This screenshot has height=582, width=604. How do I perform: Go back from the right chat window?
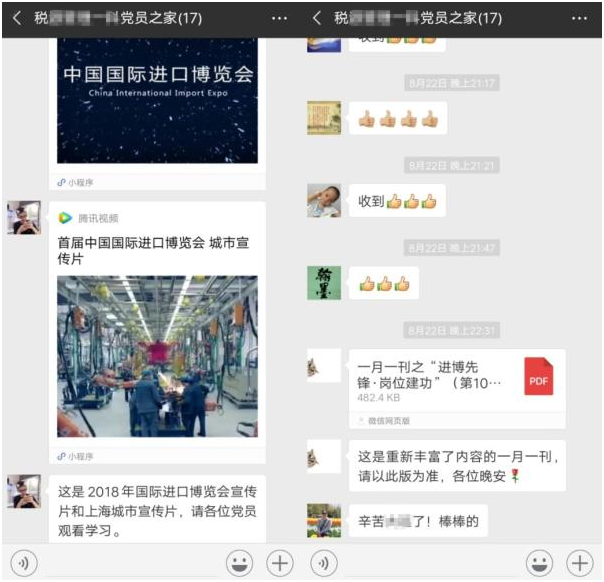(317, 18)
